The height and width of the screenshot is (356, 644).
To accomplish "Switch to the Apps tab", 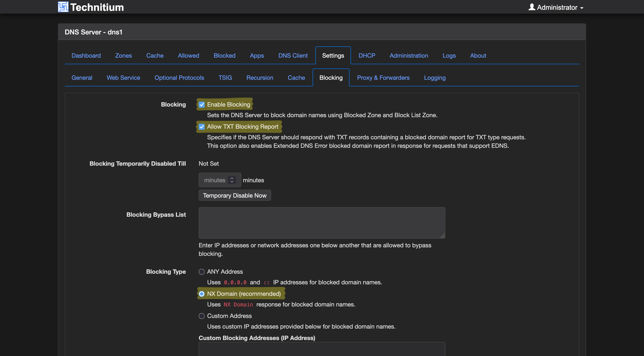I will click(x=257, y=56).
